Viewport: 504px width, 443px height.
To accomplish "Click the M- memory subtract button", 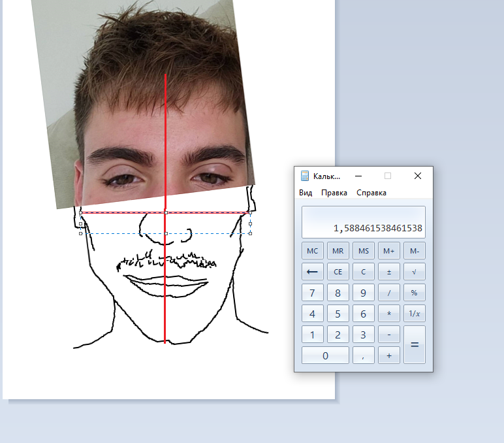I will coord(415,251).
